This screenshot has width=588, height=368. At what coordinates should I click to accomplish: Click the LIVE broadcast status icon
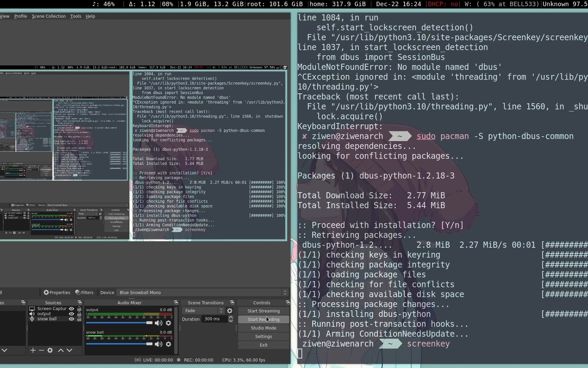click(x=137, y=360)
